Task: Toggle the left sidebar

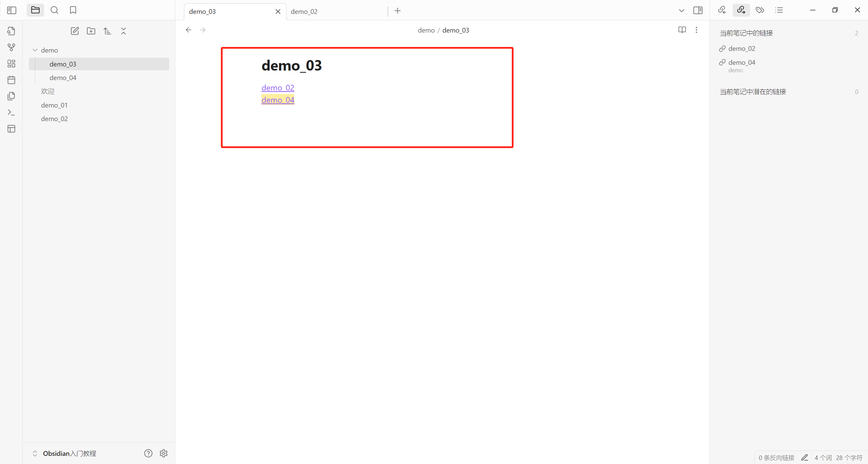Action: coord(12,10)
